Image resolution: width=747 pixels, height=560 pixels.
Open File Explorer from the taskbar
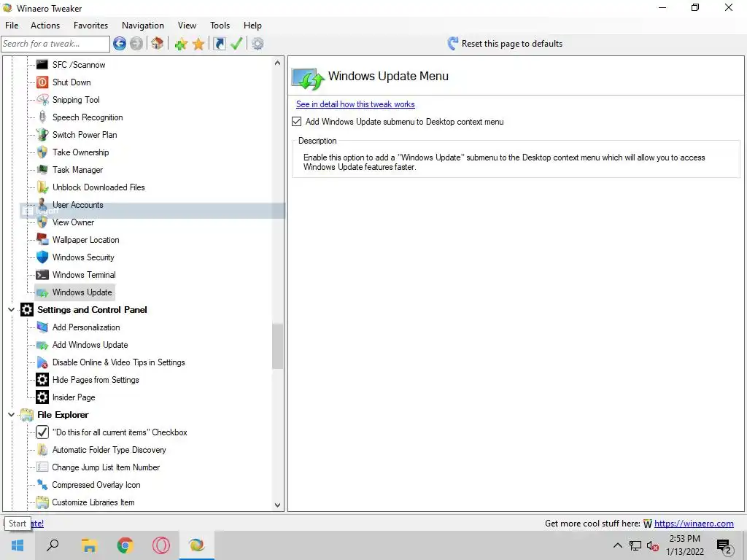click(89, 545)
